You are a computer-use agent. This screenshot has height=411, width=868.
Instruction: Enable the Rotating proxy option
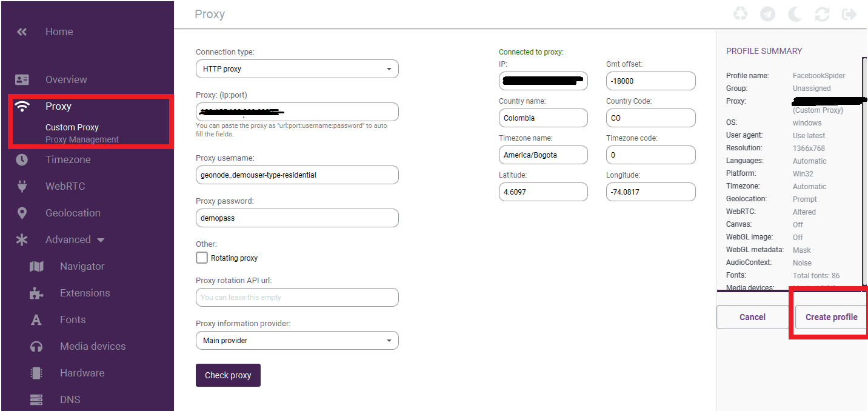pyautogui.click(x=201, y=257)
